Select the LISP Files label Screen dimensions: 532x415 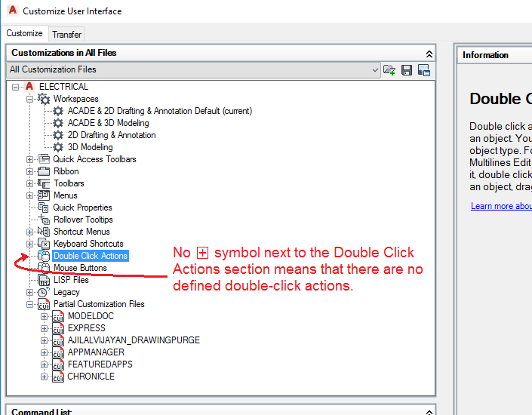point(71,280)
